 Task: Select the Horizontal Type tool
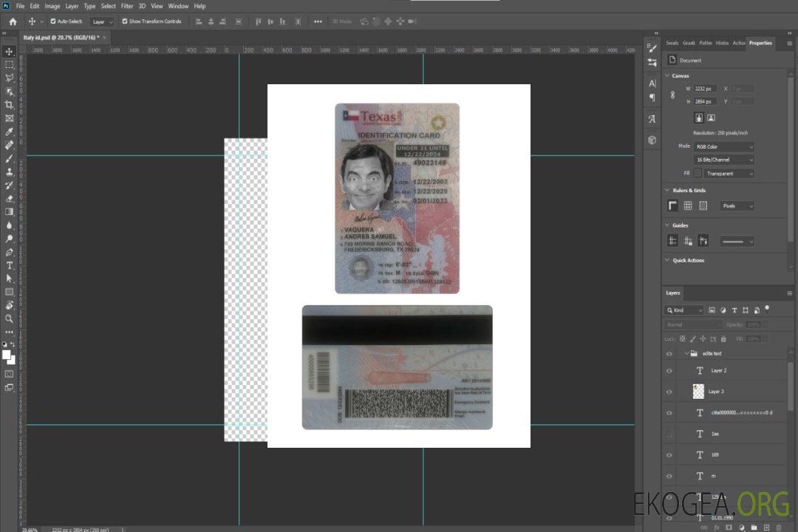pyautogui.click(x=10, y=265)
